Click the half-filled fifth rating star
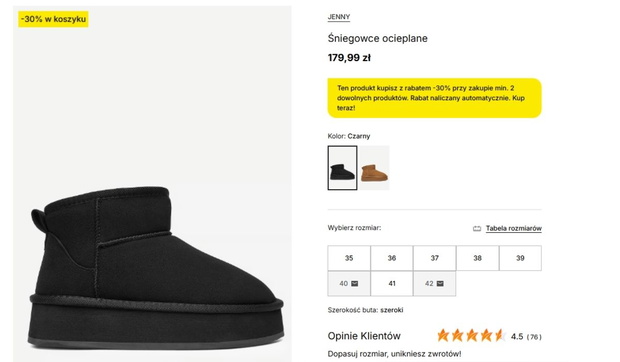 500,336
